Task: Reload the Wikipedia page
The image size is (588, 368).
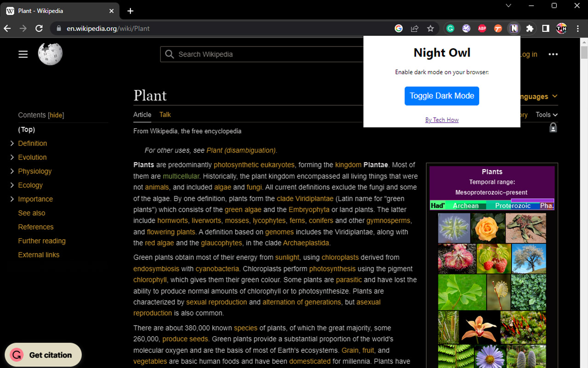Action: [39, 29]
